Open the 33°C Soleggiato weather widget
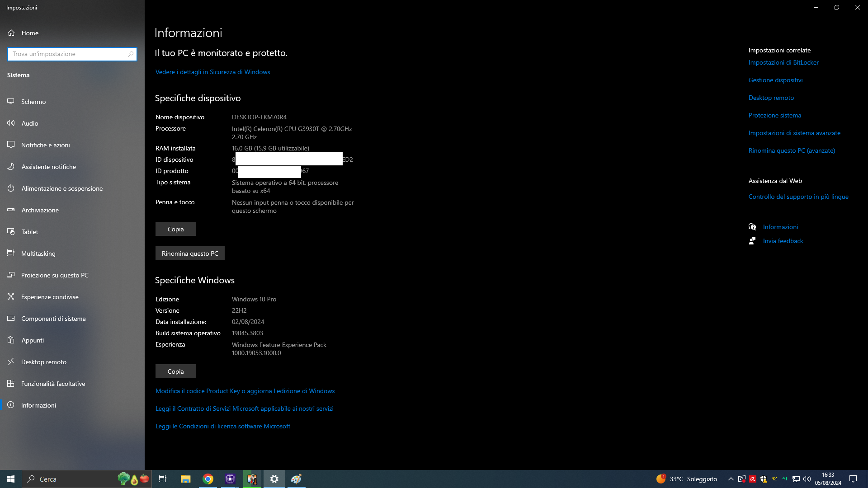Viewport: 868px width, 488px height. tap(687, 479)
